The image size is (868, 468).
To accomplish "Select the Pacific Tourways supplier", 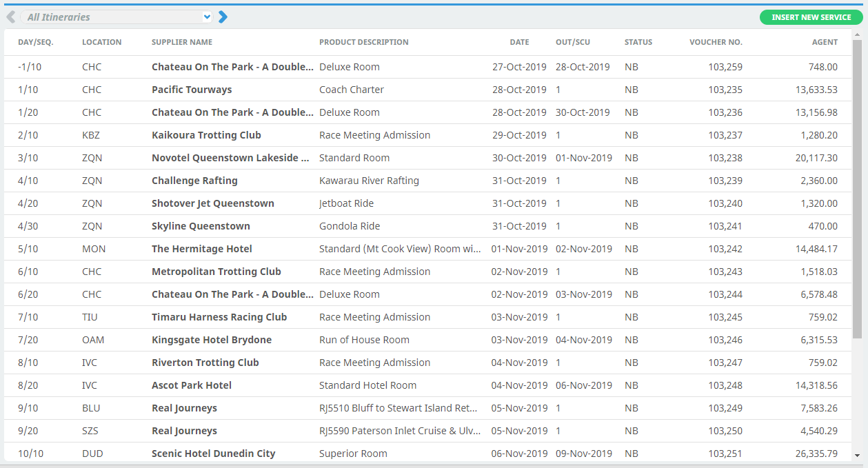I will (192, 90).
